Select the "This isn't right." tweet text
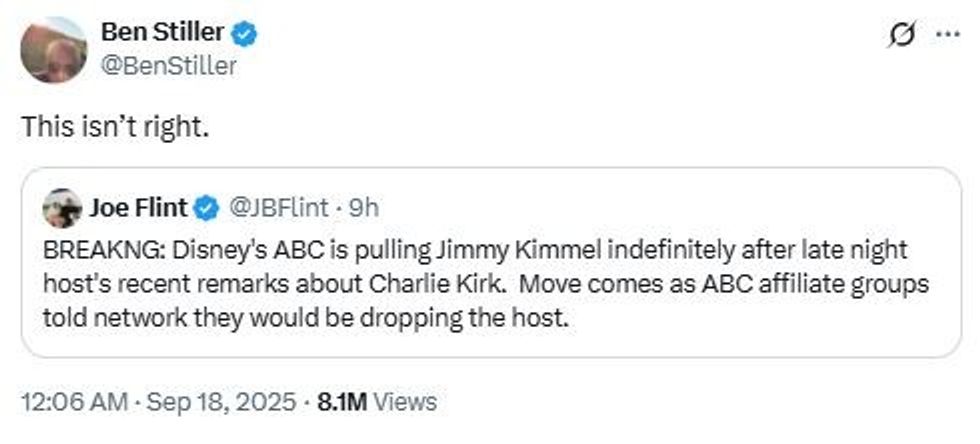 click(115, 130)
